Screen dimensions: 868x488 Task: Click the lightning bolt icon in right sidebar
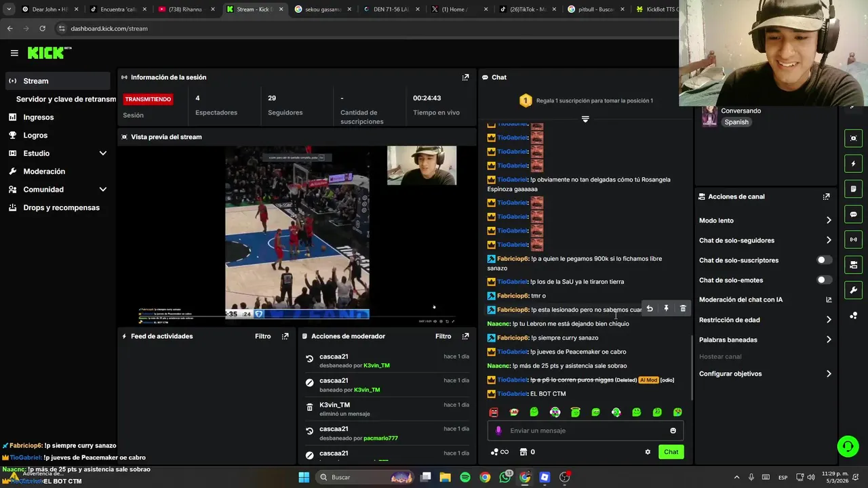point(853,163)
